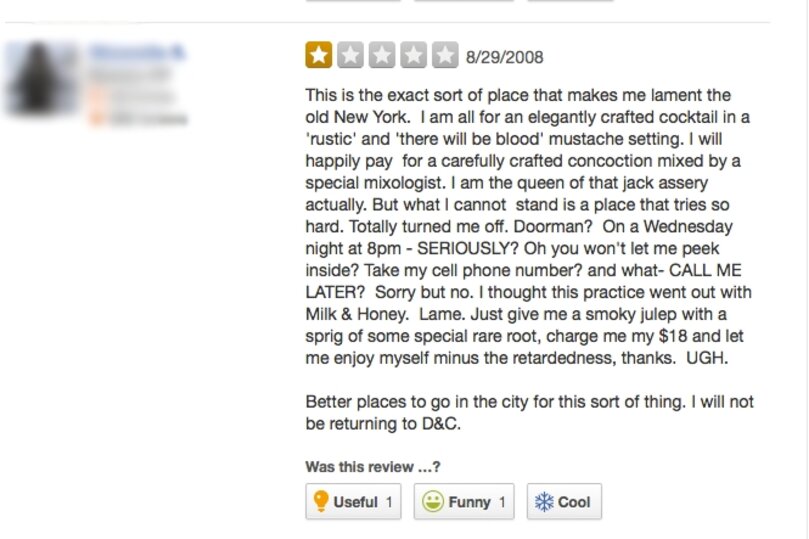Viewport: 809px width, 539px height.
Task: Click the "Was this review …?" label
Action: tap(373, 467)
